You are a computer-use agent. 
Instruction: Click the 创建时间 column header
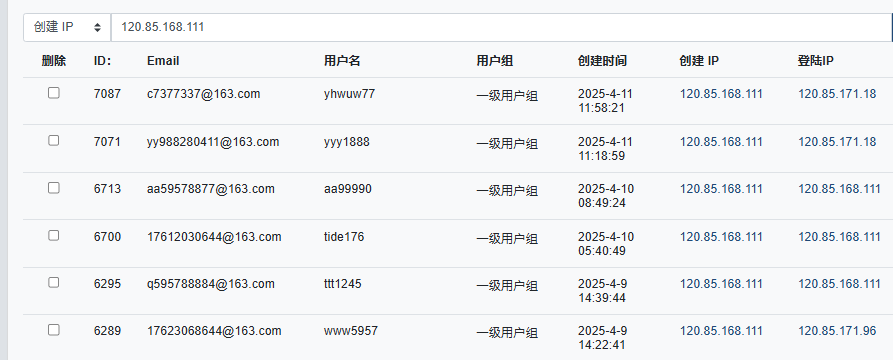[602, 61]
